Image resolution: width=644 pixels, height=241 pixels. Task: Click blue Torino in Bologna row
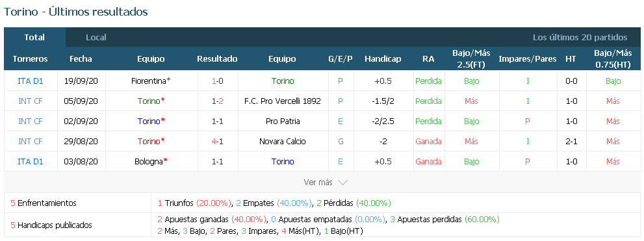coord(283,161)
